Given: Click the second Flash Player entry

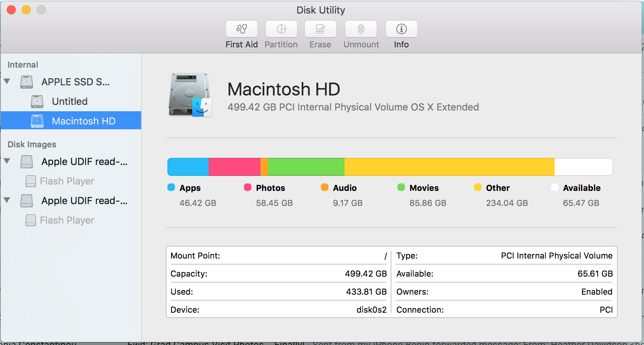Looking at the screenshot, I should click(67, 220).
